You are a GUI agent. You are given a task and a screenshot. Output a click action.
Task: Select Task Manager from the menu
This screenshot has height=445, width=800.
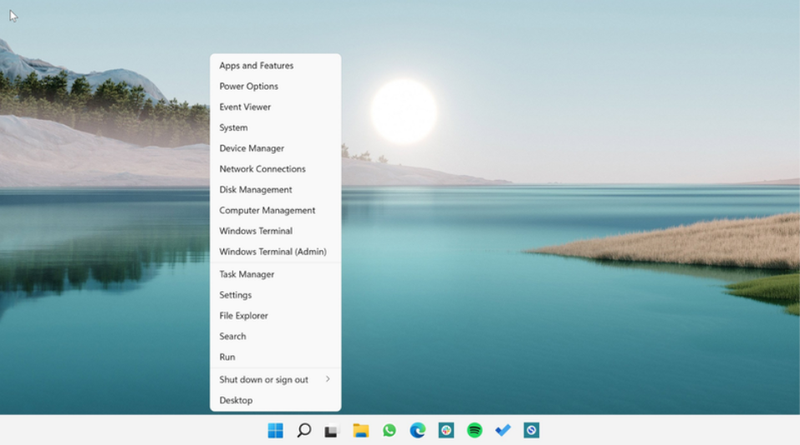246,275
